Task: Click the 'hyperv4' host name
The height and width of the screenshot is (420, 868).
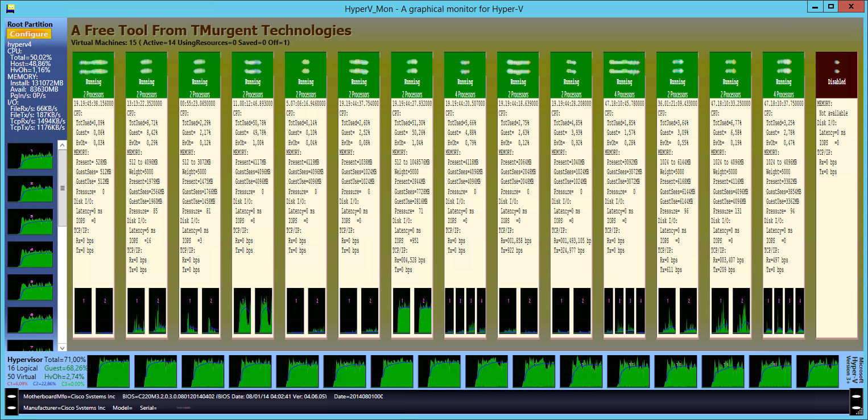Action: [x=18, y=44]
